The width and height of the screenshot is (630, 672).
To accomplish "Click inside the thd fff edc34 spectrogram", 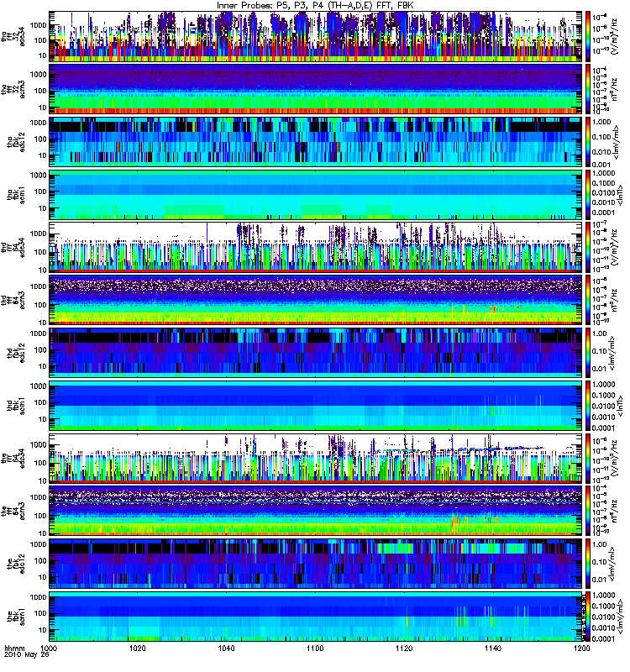I will (x=315, y=247).
